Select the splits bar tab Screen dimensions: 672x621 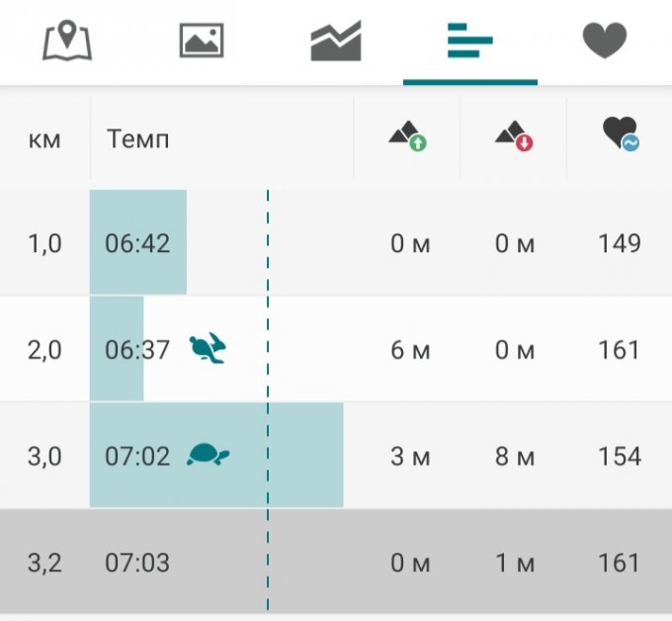point(469,42)
